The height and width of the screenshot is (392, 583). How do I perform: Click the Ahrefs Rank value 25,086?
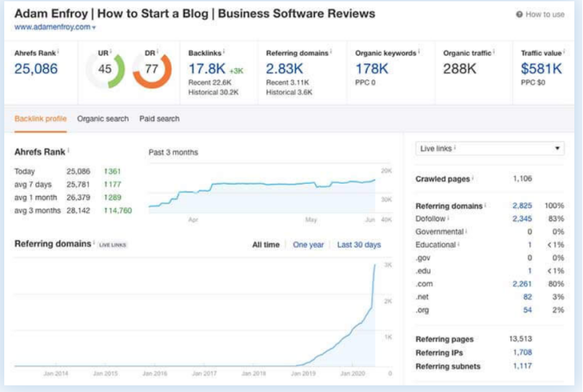[x=36, y=69]
